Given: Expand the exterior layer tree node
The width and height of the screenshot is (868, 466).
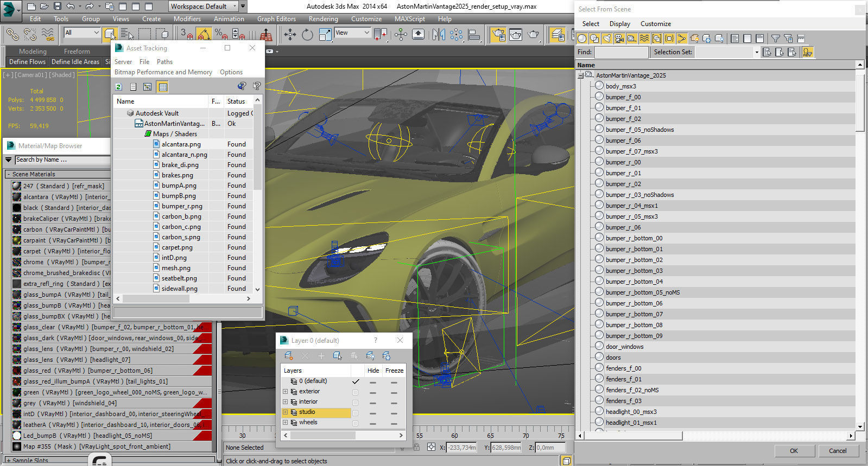Looking at the screenshot, I should coord(285,392).
